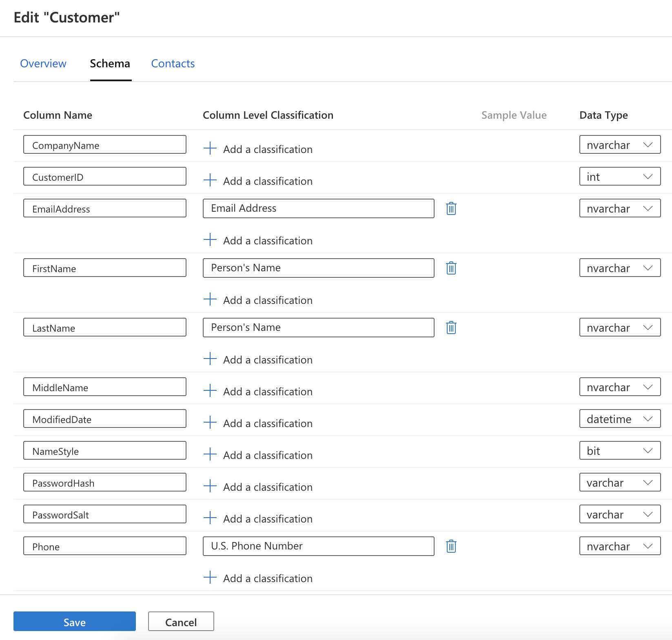Delete FirstName's Person's Name classification
Screen dimensions: 672x640
(x=451, y=268)
